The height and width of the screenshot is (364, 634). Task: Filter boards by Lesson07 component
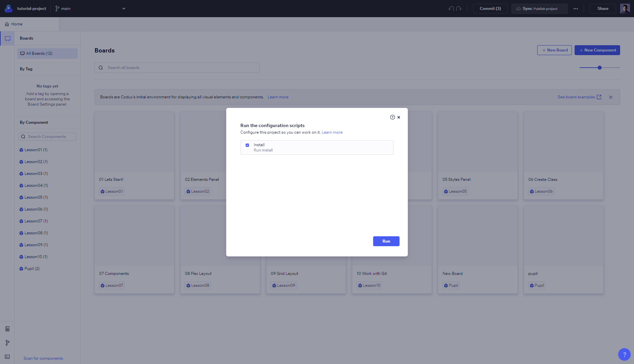click(33, 221)
